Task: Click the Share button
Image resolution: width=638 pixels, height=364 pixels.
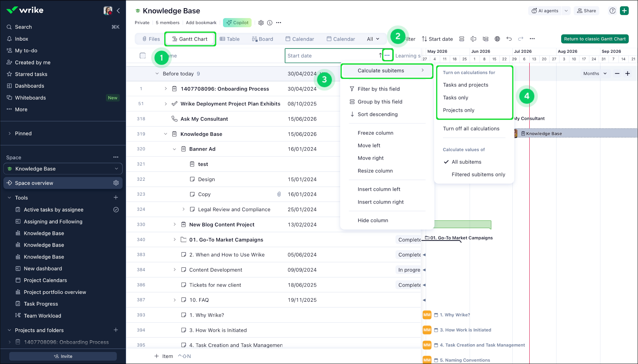Action: 587,11
